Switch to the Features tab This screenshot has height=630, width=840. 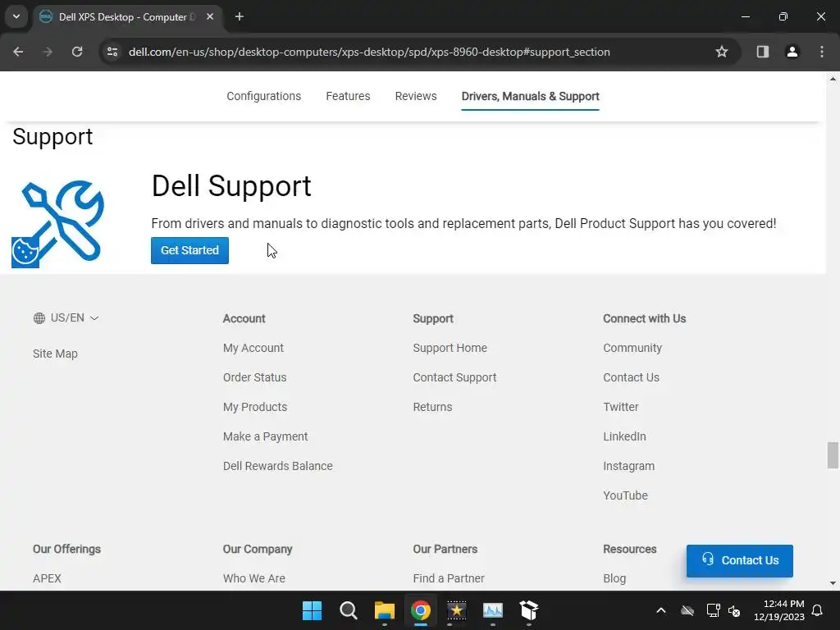[348, 97]
